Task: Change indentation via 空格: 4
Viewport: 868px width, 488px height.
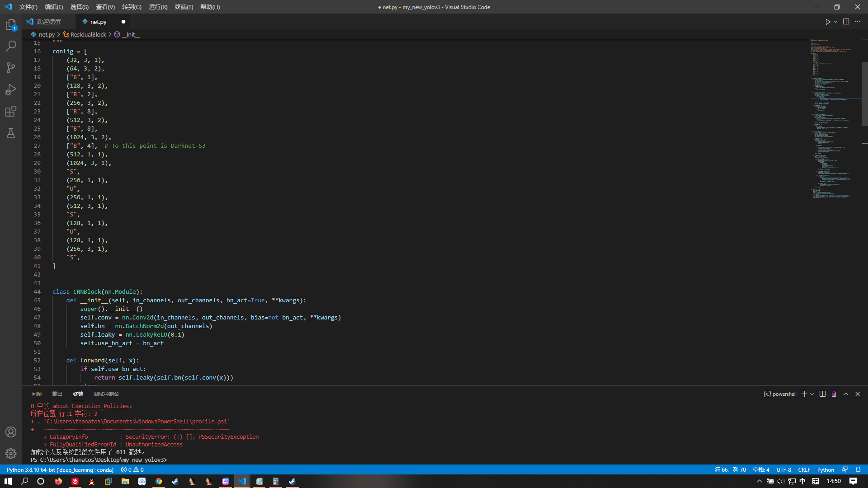Action: [761, 469]
